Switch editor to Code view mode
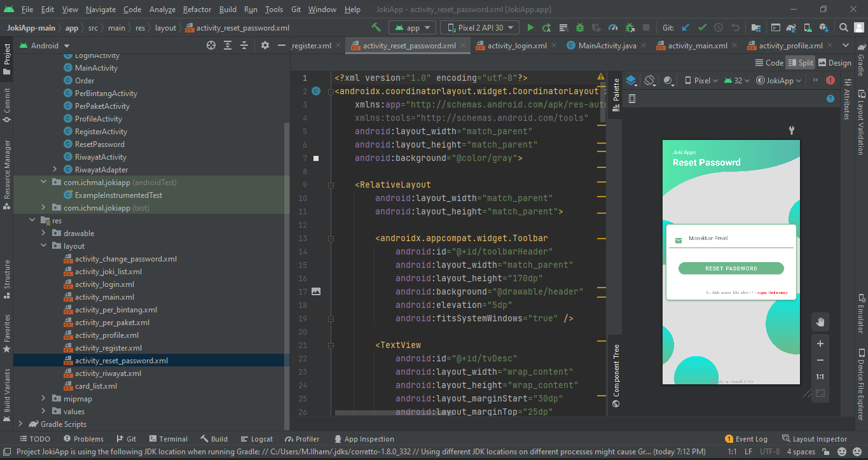Image resolution: width=868 pixels, height=460 pixels. [x=769, y=62]
